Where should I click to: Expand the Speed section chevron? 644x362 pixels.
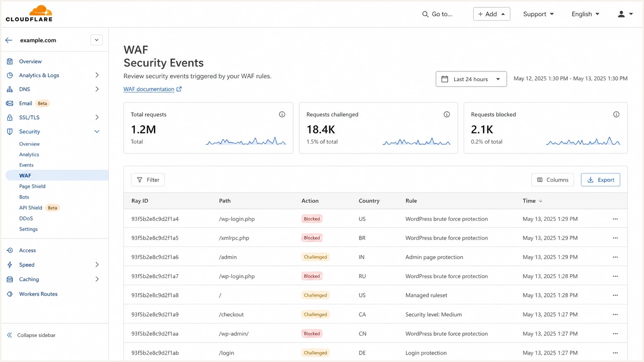[97, 265]
